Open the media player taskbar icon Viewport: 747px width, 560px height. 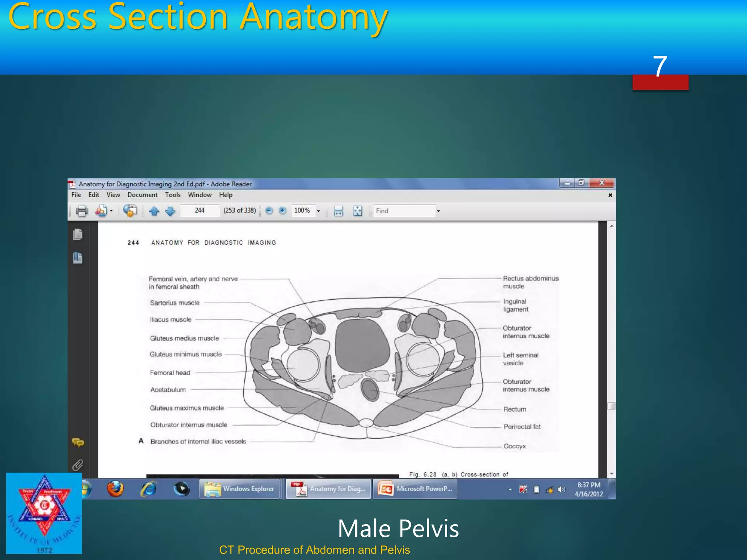(x=181, y=489)
